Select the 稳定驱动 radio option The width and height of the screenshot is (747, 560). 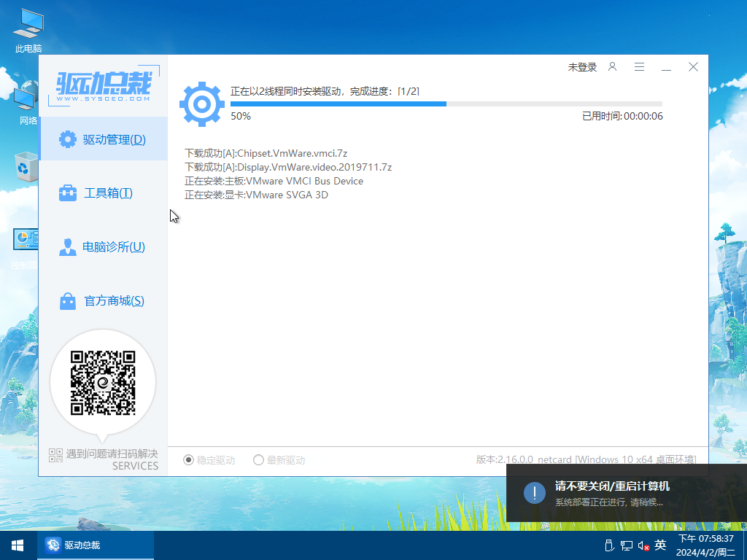point(189,460)
